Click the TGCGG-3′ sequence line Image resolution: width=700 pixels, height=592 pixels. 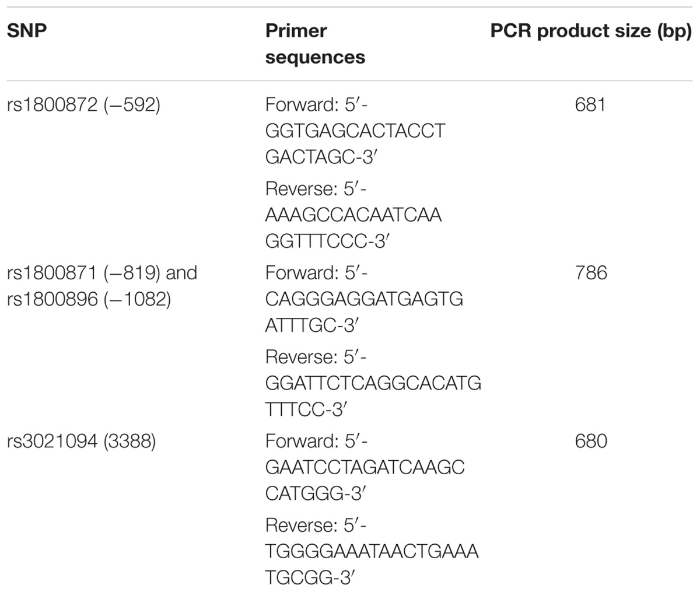pos(310,577)
